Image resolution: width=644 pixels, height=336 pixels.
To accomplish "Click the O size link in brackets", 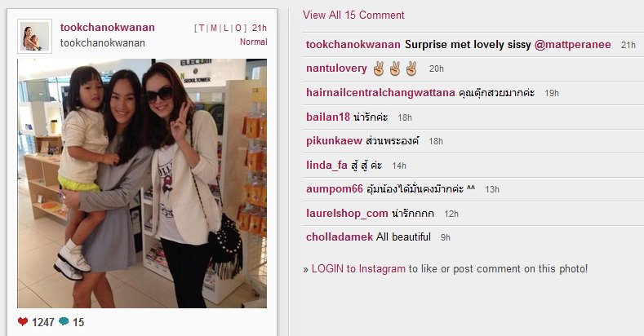I will (x=238, y=28).
